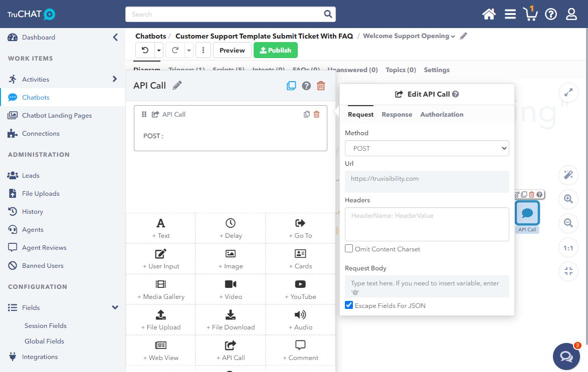Screen dimensions: 588x372
Task: Edit chatbot flow name pencil icon
Action: point(464,36)
